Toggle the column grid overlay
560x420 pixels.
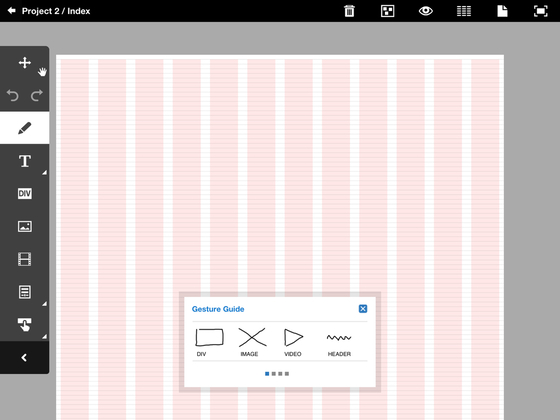(464, 11)
